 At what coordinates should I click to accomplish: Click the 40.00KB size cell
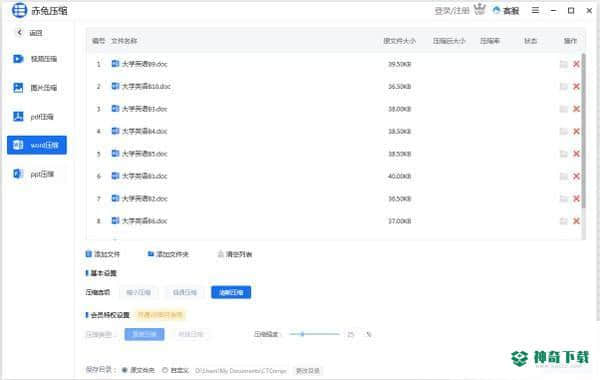pos(399,176)
